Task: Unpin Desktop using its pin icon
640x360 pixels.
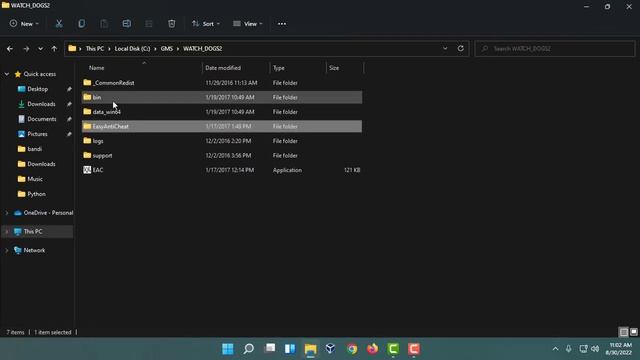Action: coord(69,89)
